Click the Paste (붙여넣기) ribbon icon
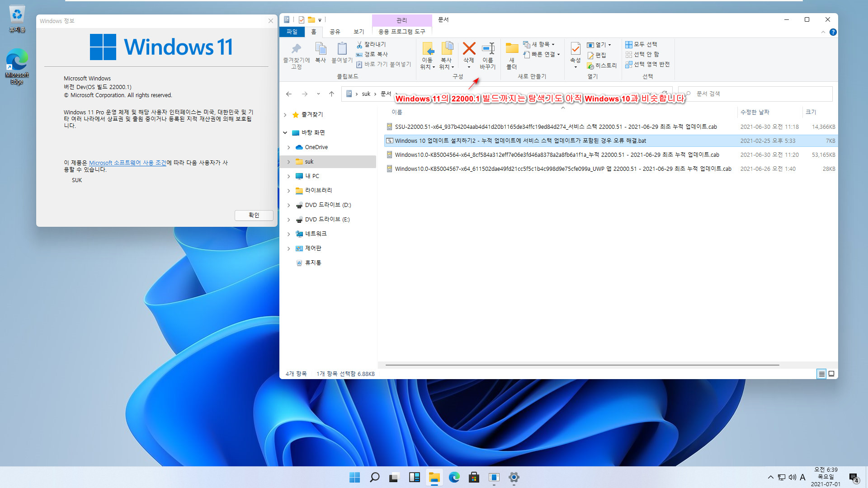868x488 pixels. [342, 49]
